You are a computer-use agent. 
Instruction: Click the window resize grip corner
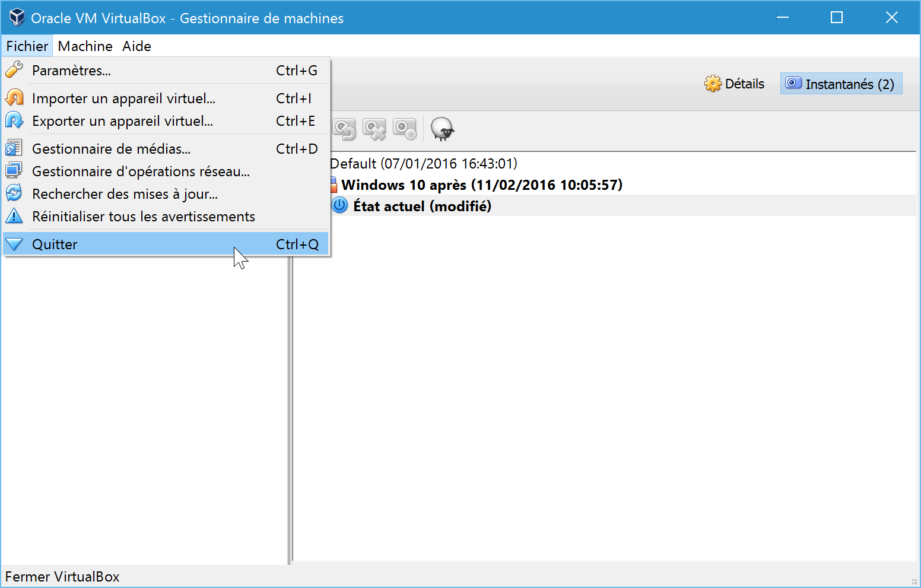(x=914, y=581)
